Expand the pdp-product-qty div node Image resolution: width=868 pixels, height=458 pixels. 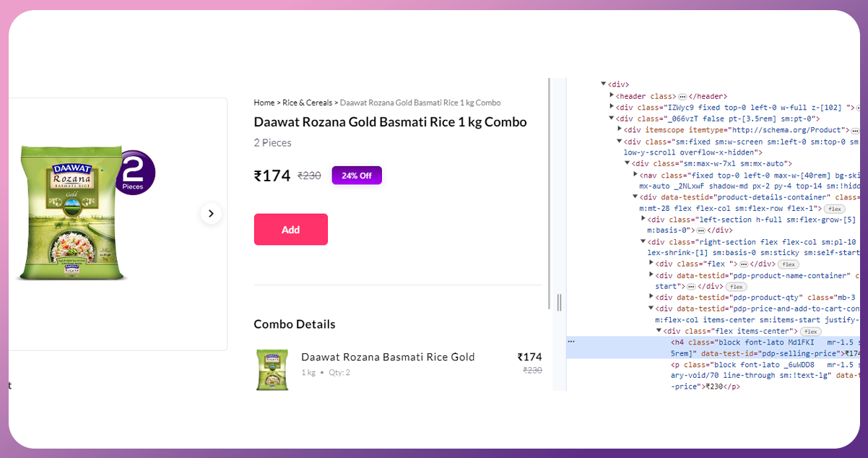651,298
